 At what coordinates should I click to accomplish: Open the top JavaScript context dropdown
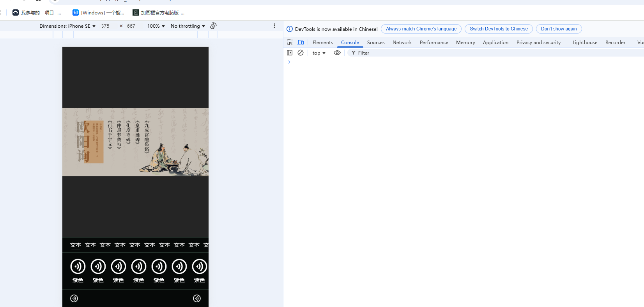(x=319, y=53)
